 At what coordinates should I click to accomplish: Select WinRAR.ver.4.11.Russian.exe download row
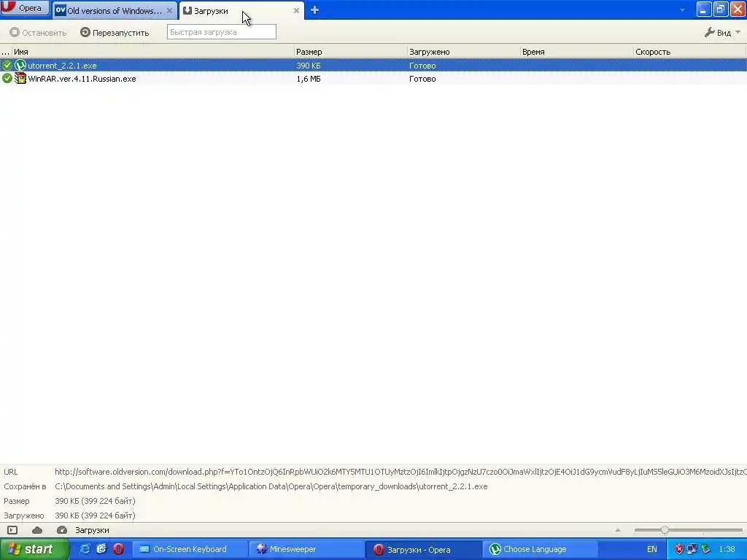[x=373, y=79]
